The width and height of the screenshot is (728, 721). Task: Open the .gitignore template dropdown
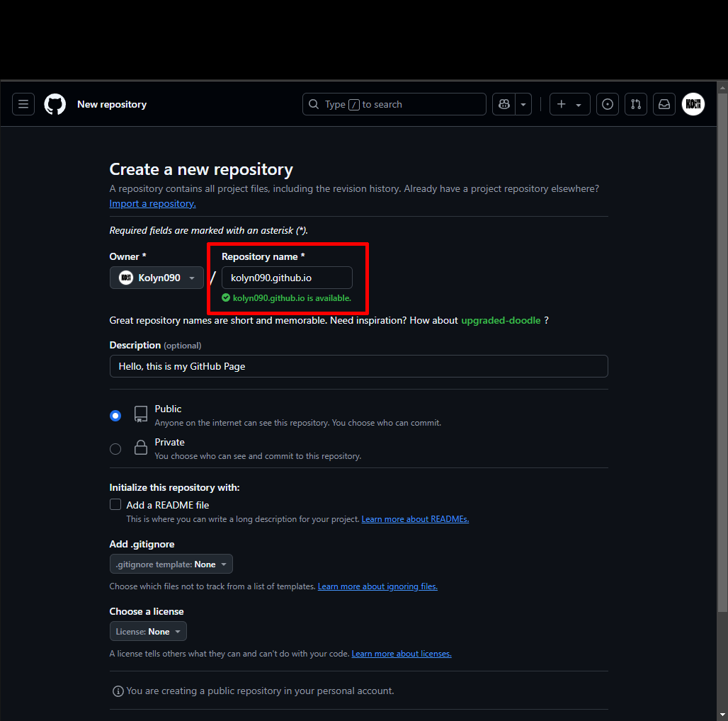pyautogui.click(x=171, y=564)
